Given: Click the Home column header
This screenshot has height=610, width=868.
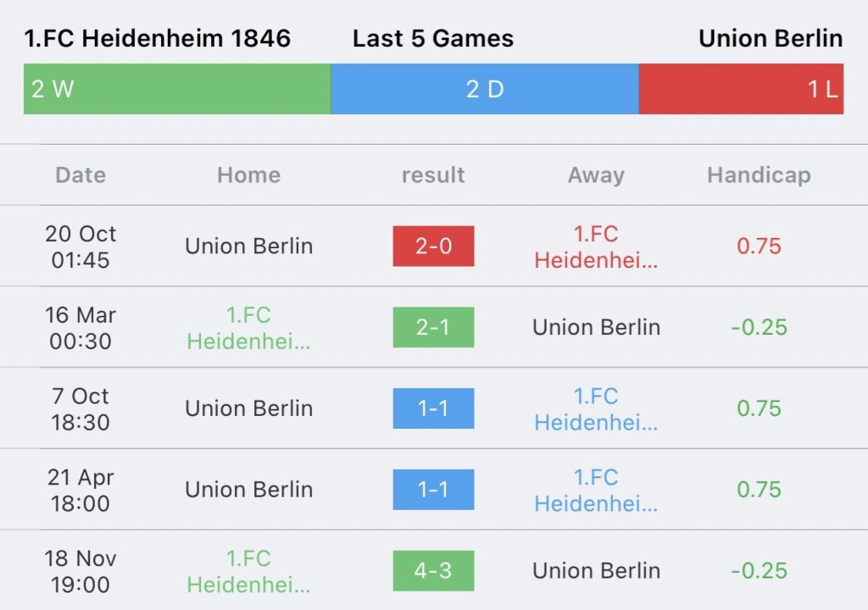Looking at the screenshot, I should [248, 175].
